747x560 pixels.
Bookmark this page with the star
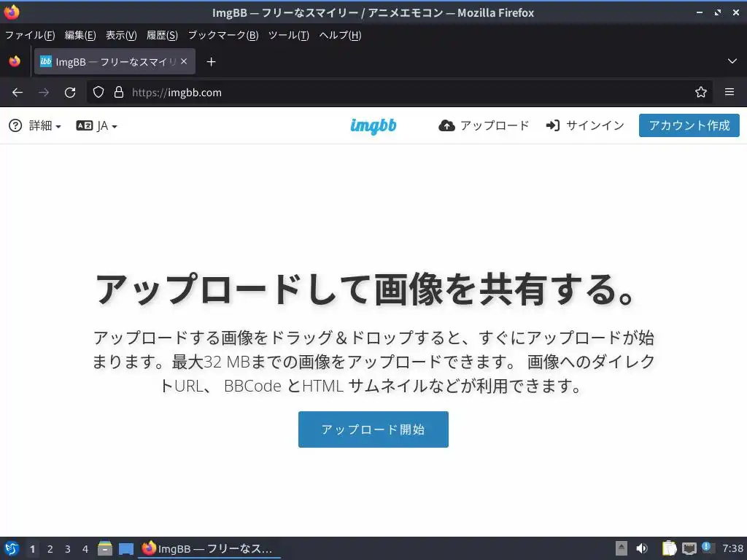[x=700, y=92]
